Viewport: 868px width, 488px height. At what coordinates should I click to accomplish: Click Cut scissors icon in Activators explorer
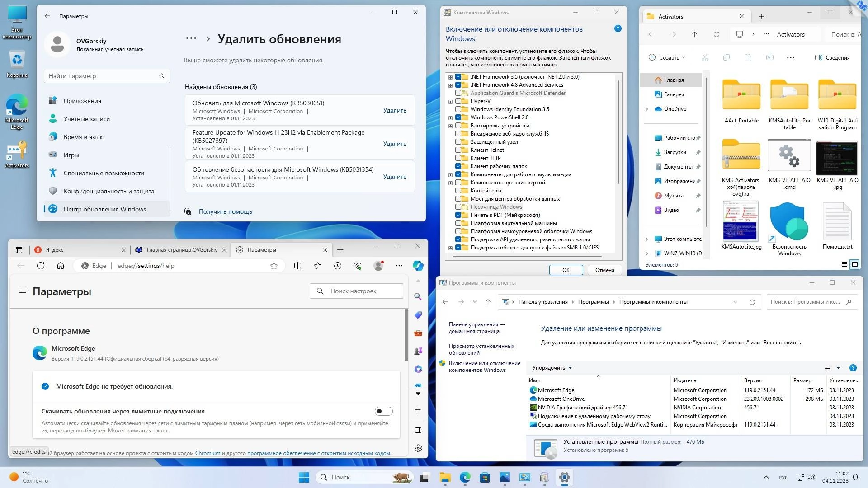tap(704, 57)
